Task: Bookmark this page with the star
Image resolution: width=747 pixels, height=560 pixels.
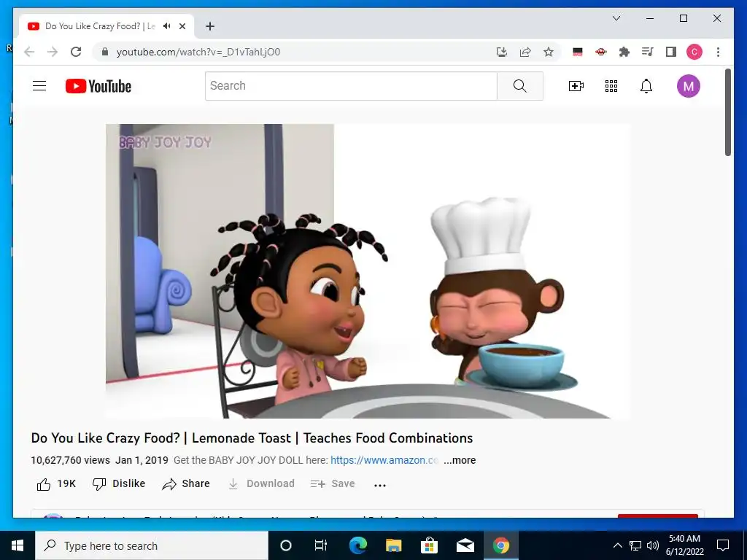Action: click(549, 52)
